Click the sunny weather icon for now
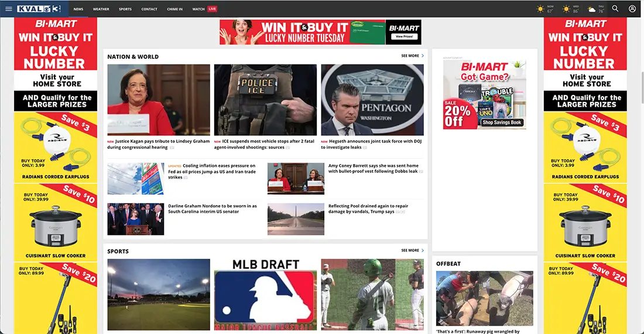This screenshot has height=334, width=644. [540, 9]
